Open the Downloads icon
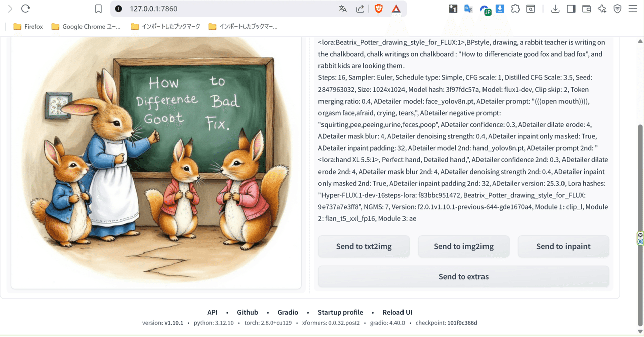Screen dimensions: 644x337 555,8
